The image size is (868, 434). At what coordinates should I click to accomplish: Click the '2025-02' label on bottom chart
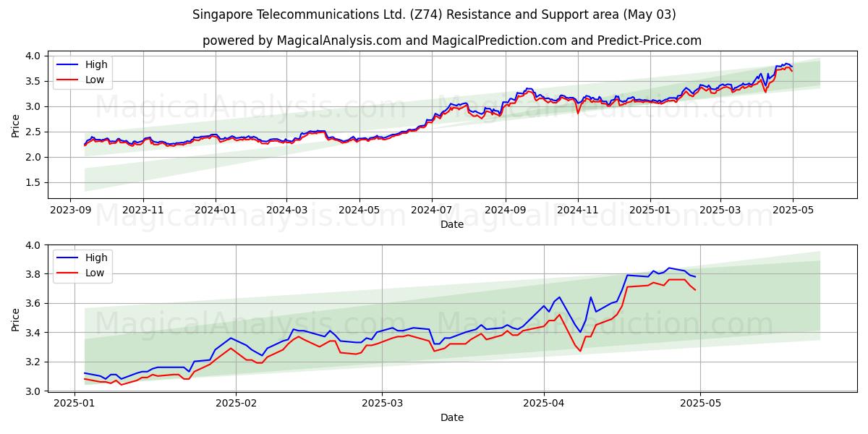237,404
